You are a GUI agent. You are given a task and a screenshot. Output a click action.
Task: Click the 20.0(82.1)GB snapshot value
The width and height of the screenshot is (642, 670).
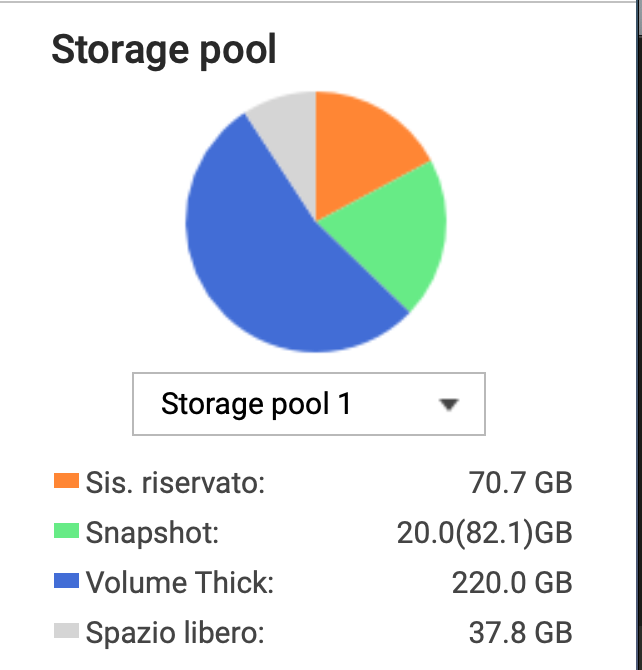click(485, 533)
